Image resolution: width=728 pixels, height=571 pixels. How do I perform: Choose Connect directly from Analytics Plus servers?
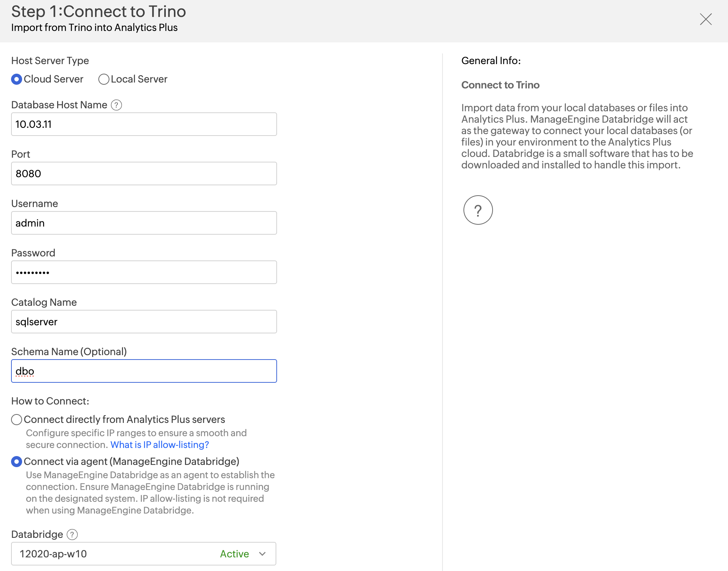pyautogui.click(x=17, y=420)
